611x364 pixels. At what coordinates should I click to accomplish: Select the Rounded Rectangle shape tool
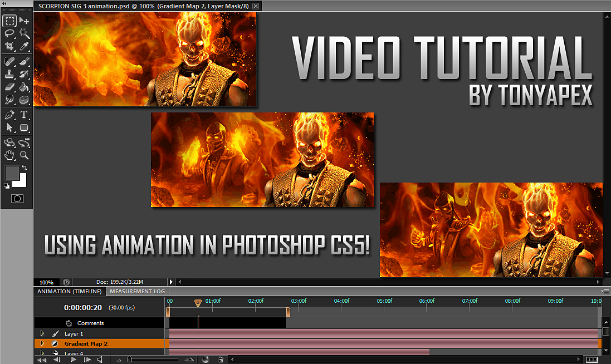pyautogui.click(x=24, y=127)
